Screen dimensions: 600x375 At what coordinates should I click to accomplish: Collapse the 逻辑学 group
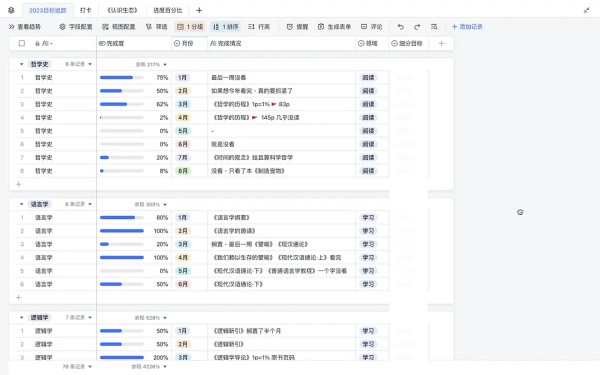[x=21, y=318]
